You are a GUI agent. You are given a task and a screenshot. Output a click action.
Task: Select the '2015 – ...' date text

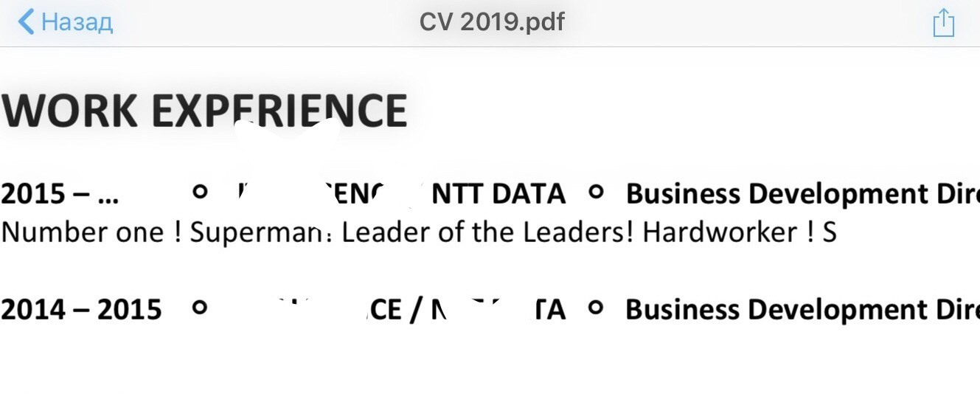tap(60, 194)
